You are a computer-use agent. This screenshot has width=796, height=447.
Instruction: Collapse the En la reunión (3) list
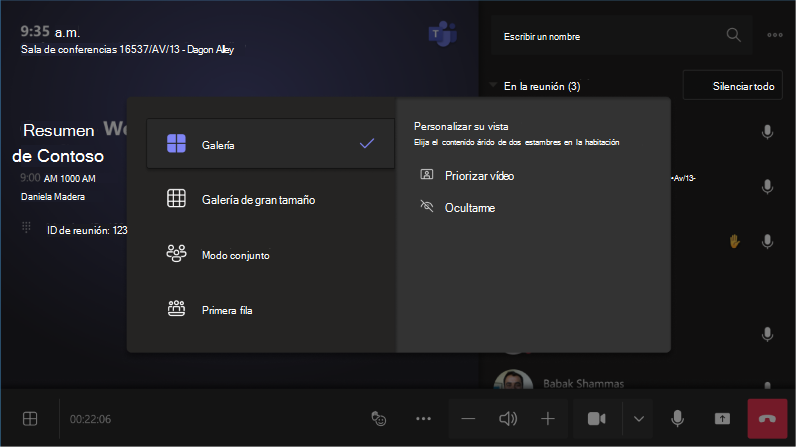click(x=493, y=85)
